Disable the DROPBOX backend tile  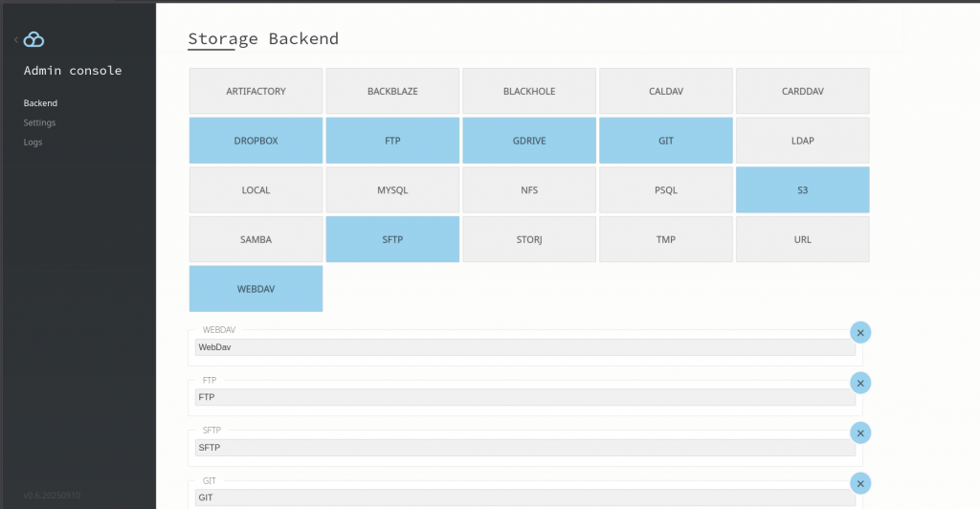pos(256,141)
